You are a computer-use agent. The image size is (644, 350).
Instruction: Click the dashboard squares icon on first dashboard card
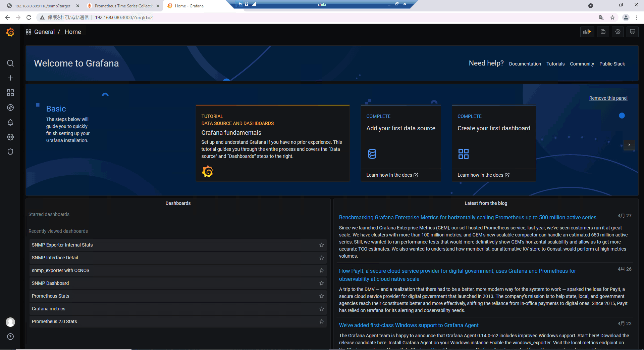[x=464, y=154]
